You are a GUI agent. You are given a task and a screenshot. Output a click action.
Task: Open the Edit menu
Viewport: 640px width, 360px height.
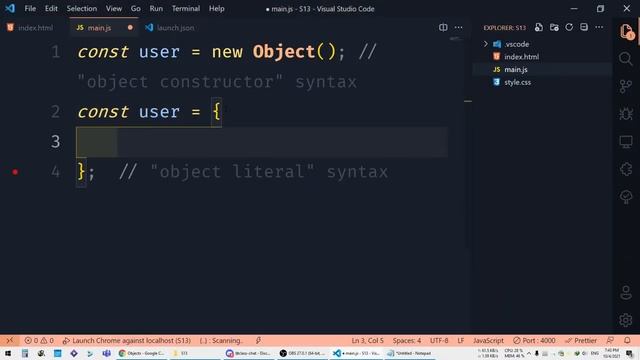[x=51, y=8]
